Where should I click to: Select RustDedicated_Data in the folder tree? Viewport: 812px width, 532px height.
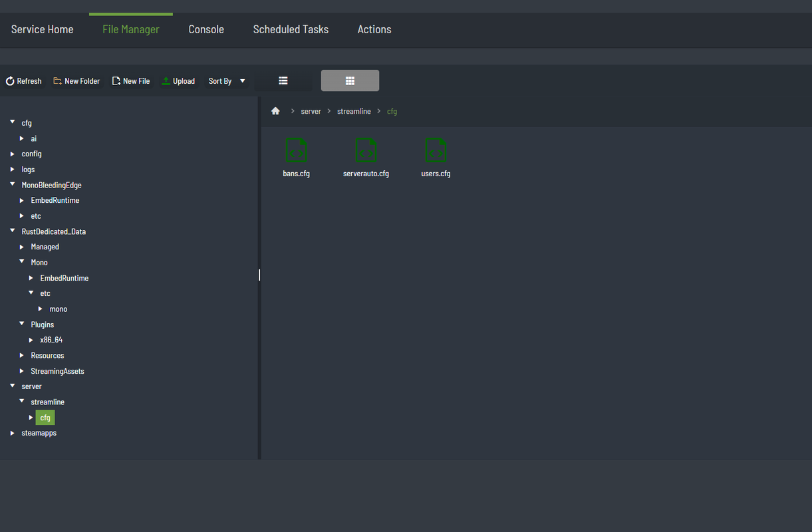[x=53, y=231]
